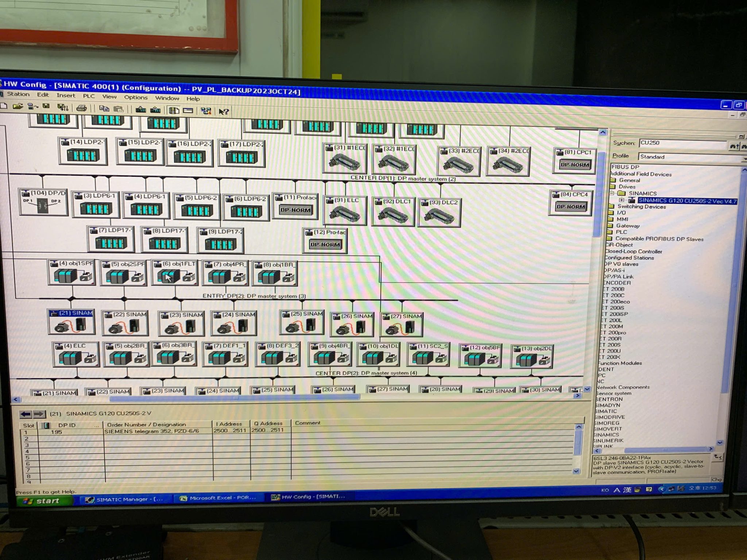747x560 pixels.
Task: Click the forward arrow in detail pane
Action: point(39,414)
